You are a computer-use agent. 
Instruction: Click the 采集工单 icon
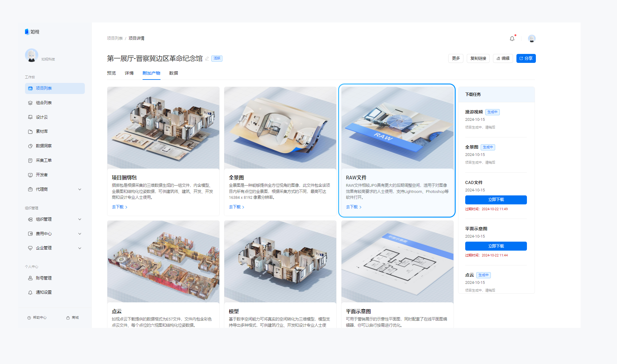(30, 161)
